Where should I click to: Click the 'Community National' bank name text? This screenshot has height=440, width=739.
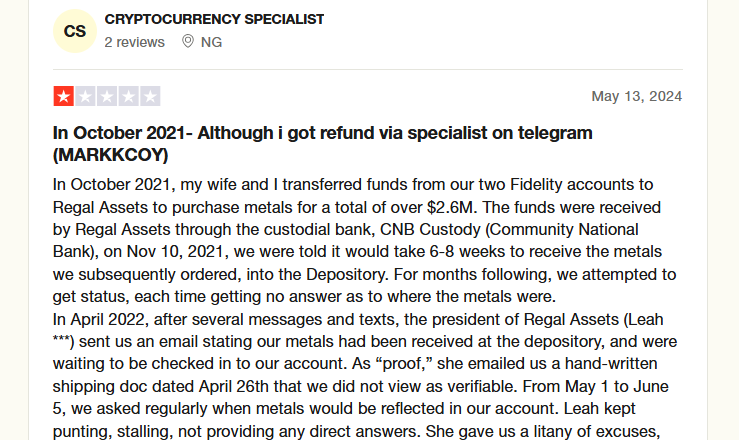pos(564,229)
